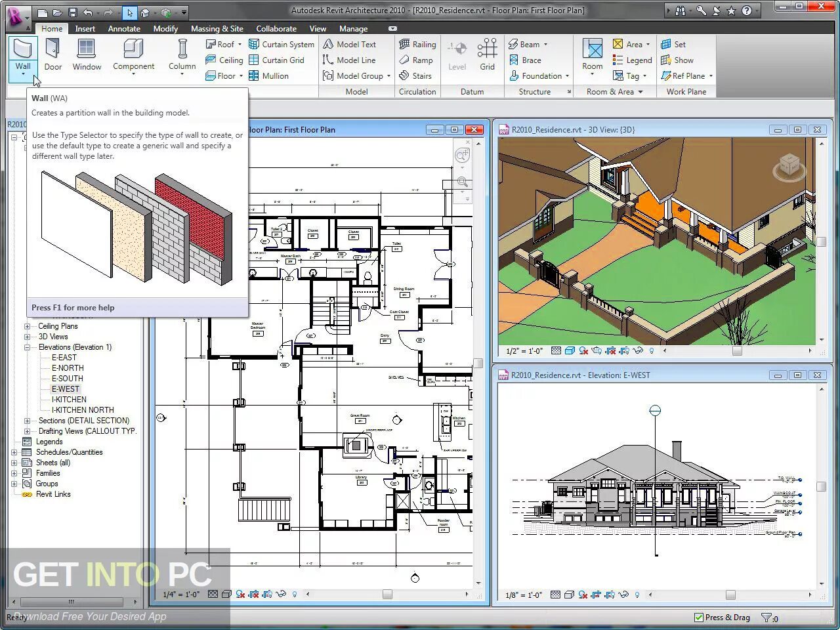
Task: Click the floor plan horizontal scrollbar thumb
Action: [387, 595]
